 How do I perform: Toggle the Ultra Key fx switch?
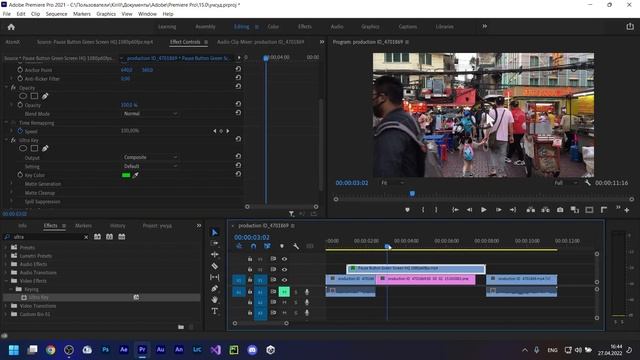point(13,140)
